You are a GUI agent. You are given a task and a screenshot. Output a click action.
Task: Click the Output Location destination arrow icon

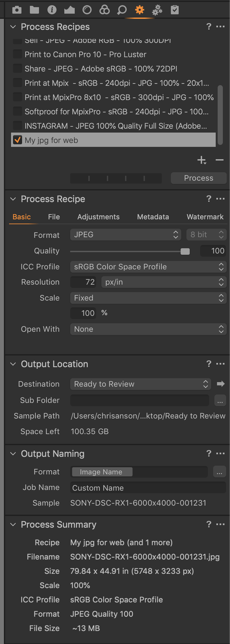click(221, 384)
